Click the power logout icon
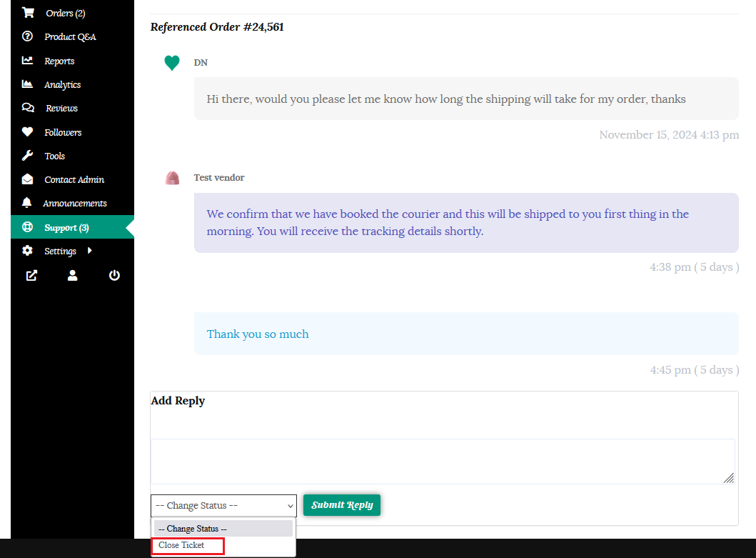 [114, 275]
